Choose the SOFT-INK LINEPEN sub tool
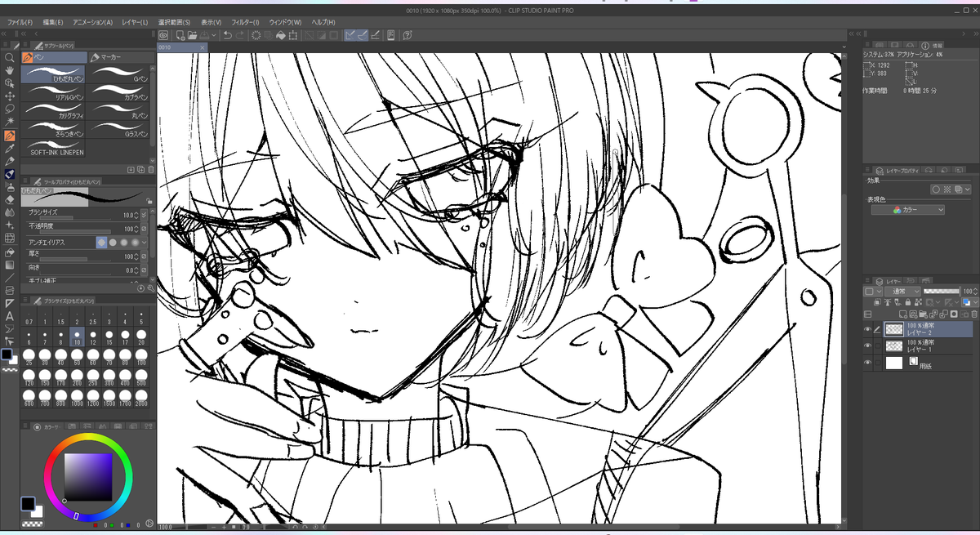The image size is (980, 535). pos(54,149)
